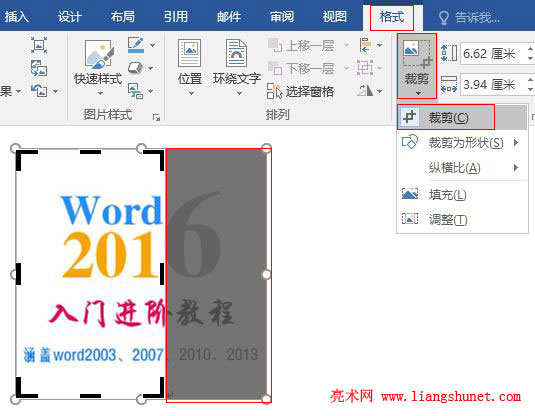
Task: Expand the reset picture dropdown arrow
Action: [55, 91]
